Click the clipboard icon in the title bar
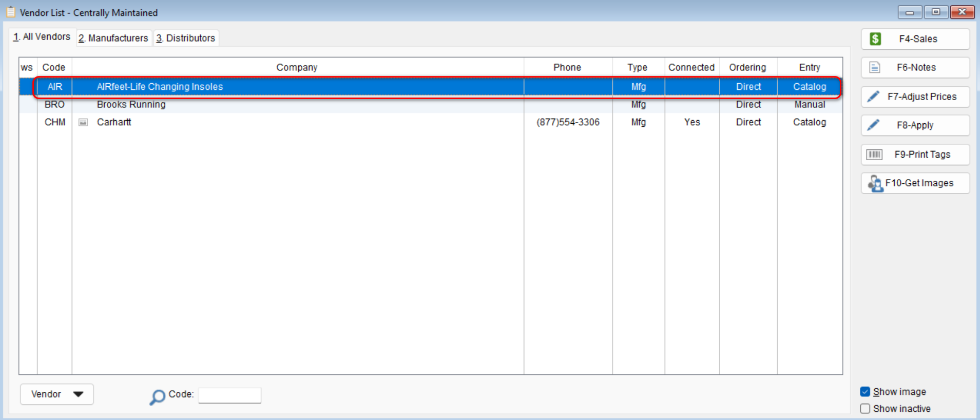 (10, 11)
